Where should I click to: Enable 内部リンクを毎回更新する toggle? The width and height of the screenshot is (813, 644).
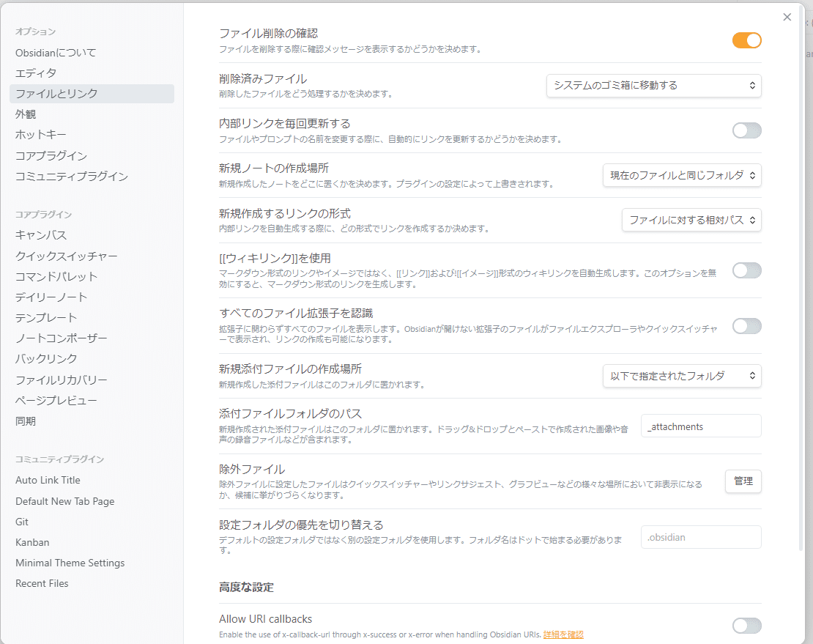coord(746,130)
